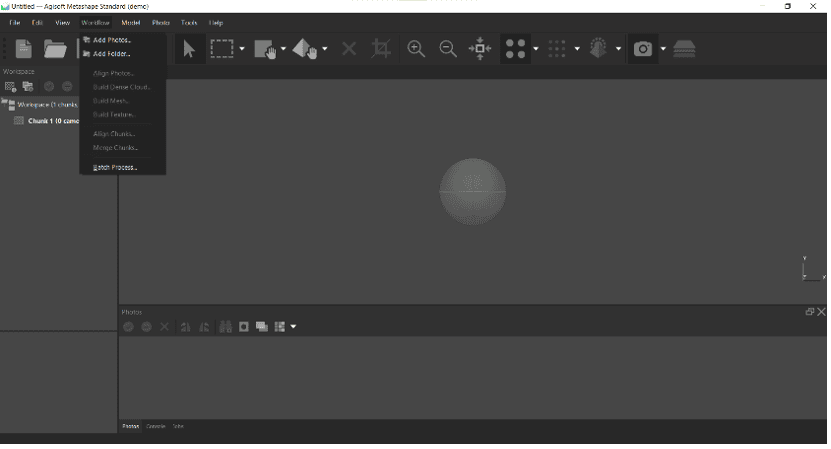Click the Zoom Out magnifier icon
The image size is (831, 449).
[448, 49]
